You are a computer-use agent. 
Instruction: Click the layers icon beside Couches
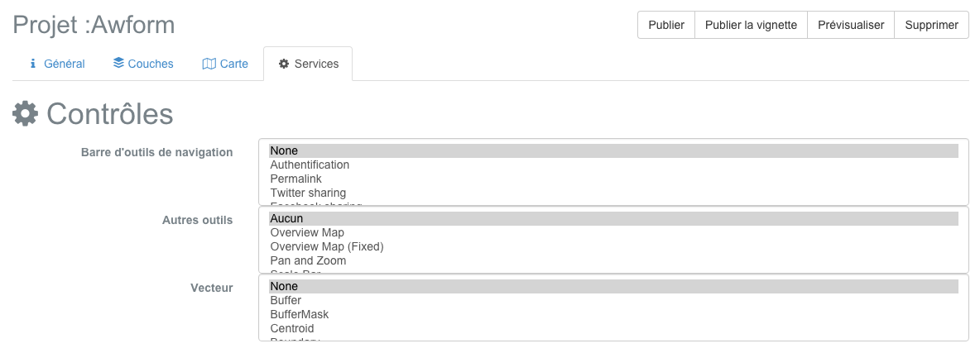(118, 63)
